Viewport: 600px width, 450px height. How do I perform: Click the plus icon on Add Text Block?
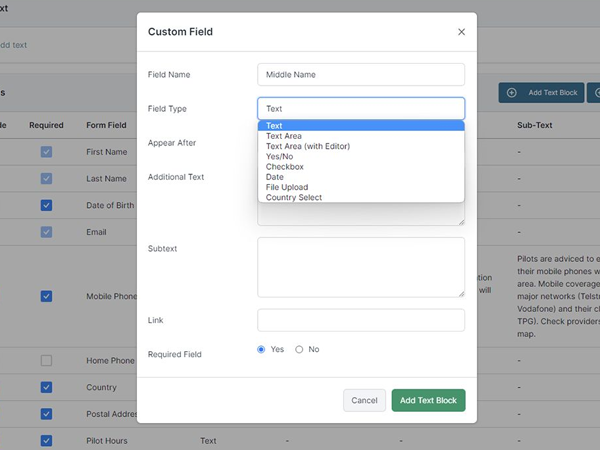(x=512, y=93)
